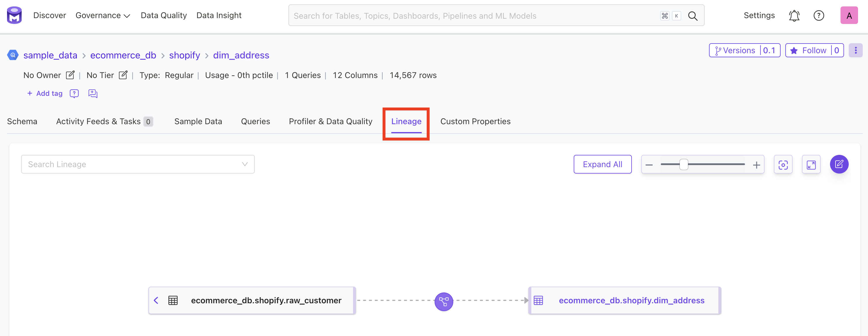Click the Expand All button
The width and height of the screenshot is (868, 336).
pos(602,164)
